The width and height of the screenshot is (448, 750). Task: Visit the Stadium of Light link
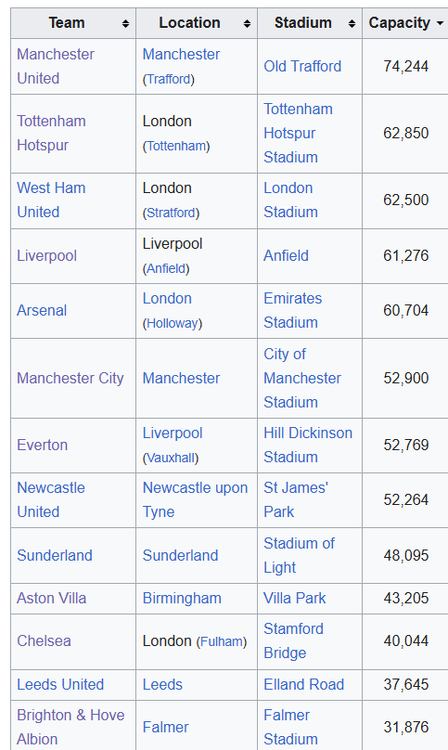pyautogui.click(x=299, y=555)
